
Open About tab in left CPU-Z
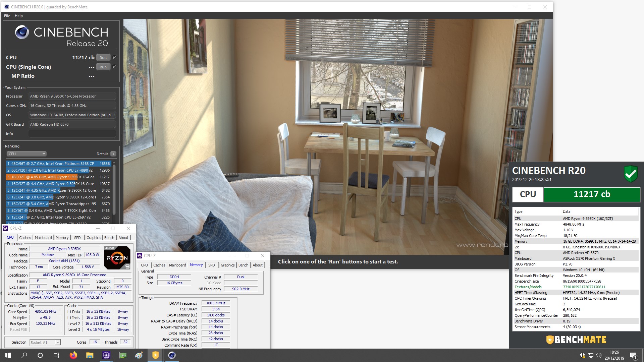pyautogui.click(x=123, y=238)
